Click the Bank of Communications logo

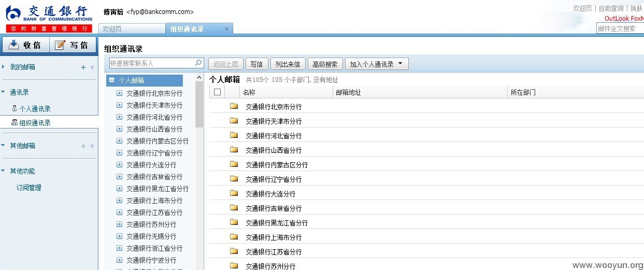point(49,18)
